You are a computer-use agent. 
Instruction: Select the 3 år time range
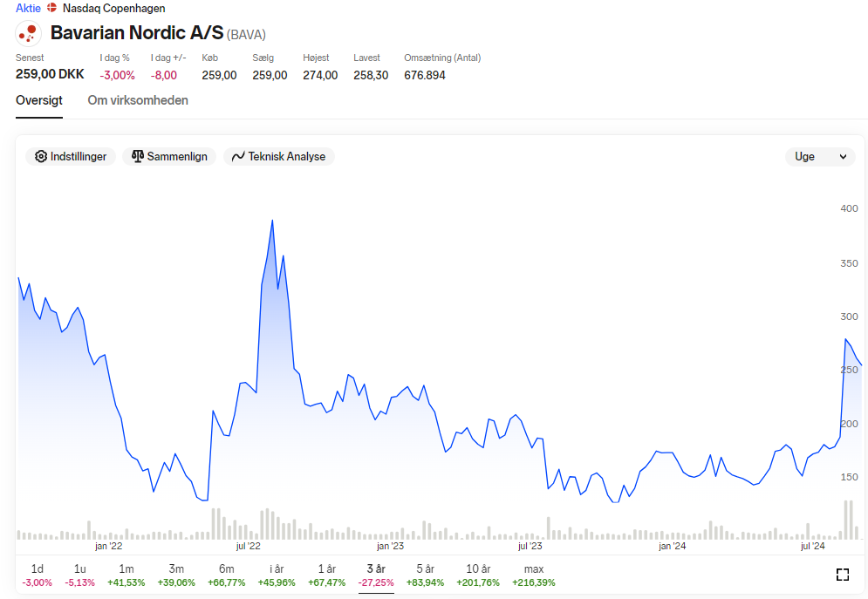376,575
